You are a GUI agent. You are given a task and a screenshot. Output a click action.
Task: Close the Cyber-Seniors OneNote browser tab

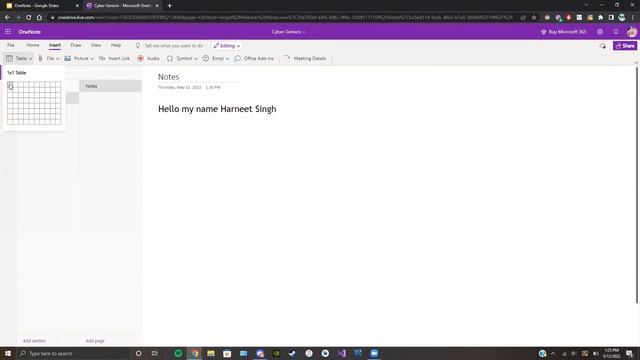pyautogui.click(x=157, y=6)
